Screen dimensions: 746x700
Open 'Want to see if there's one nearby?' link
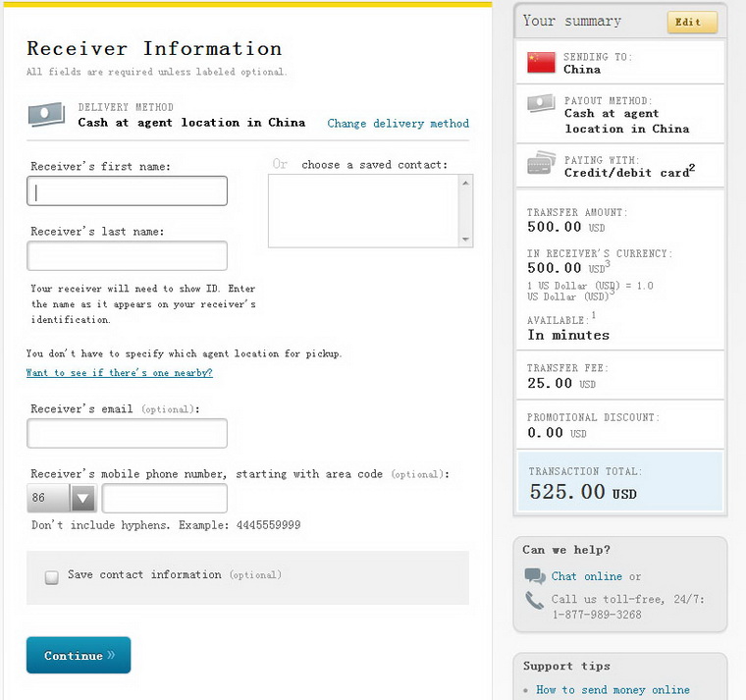[119, 373]
